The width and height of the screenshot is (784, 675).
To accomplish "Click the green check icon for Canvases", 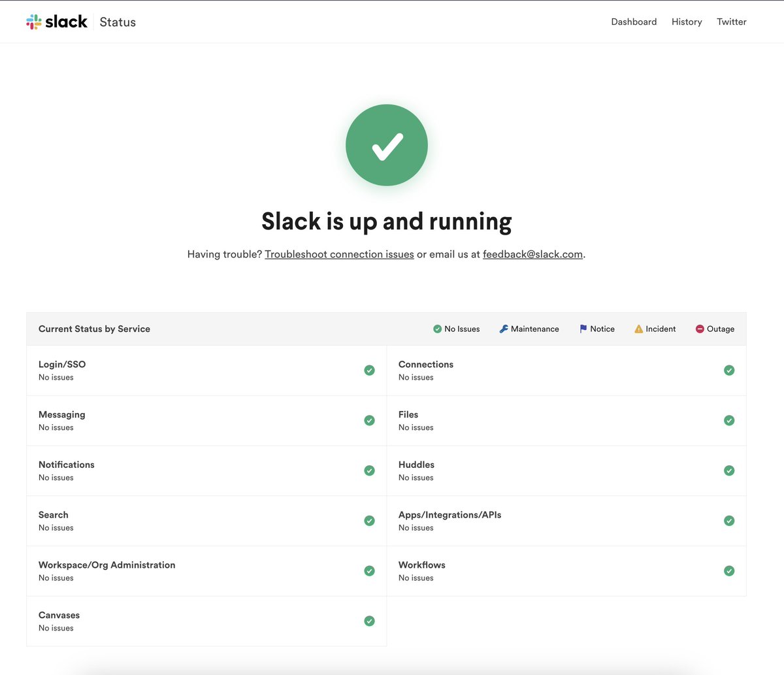I will click(369, 621).
